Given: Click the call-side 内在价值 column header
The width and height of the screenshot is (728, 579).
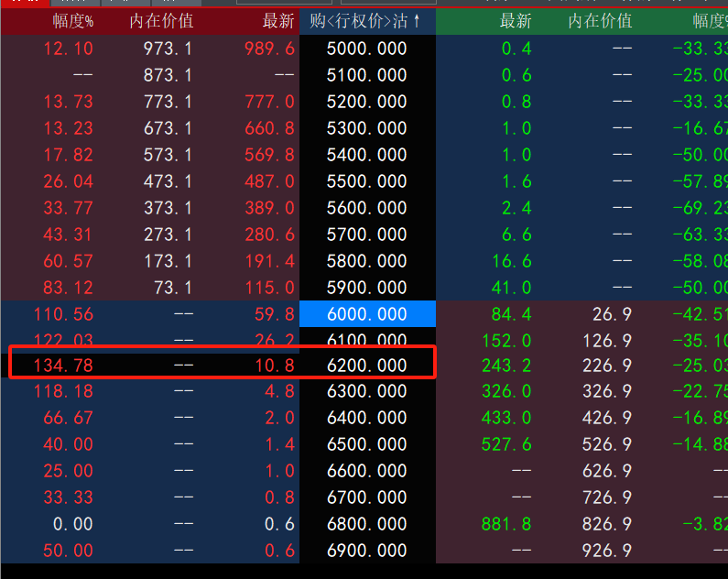Looking at the screenshot, I should click(161, 21).
